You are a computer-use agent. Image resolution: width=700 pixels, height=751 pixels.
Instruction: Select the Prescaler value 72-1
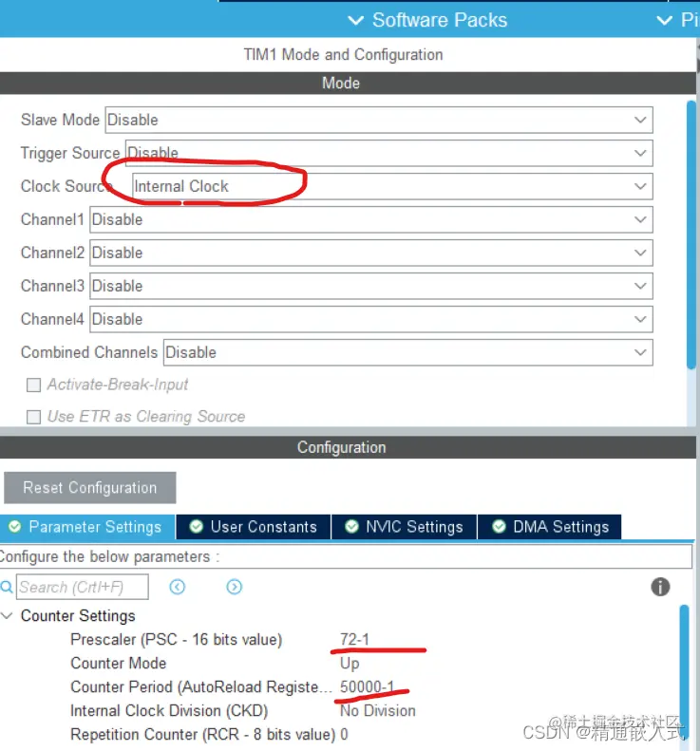coord(354,639)
